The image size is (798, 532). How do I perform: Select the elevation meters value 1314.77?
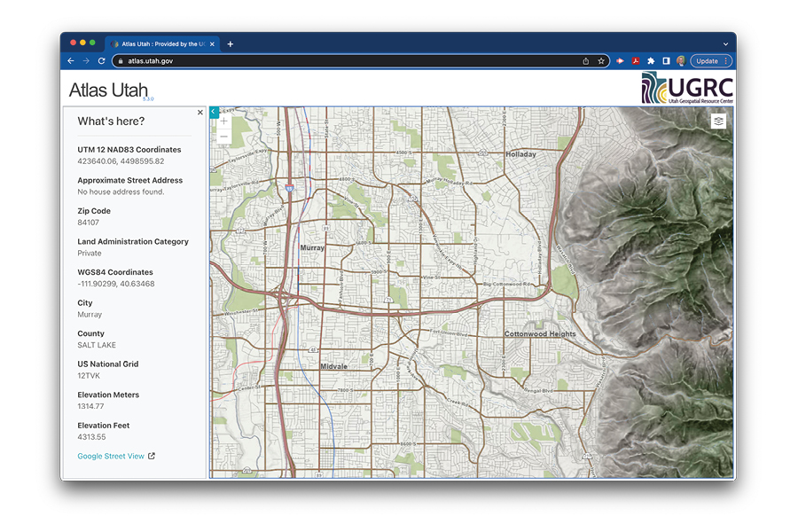pyautogui.click(x=90, y=406)
